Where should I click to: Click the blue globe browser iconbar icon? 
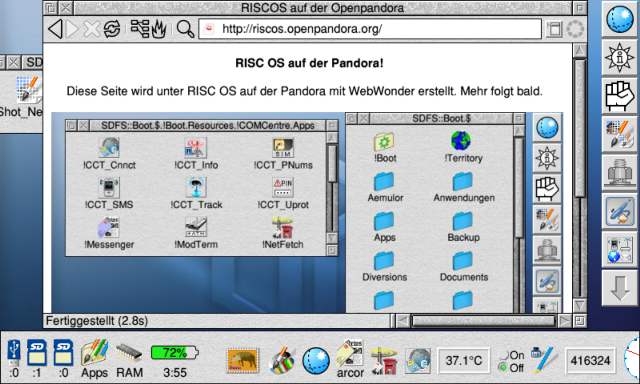click(x=316, y=361)
